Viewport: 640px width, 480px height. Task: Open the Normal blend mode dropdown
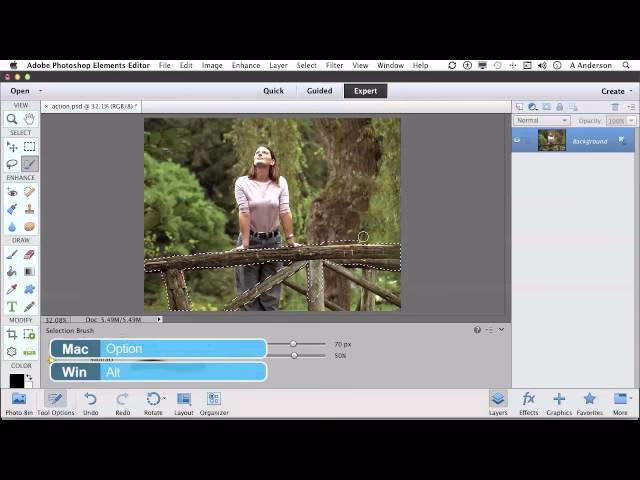pyautogui.click(x=542, y=120)
